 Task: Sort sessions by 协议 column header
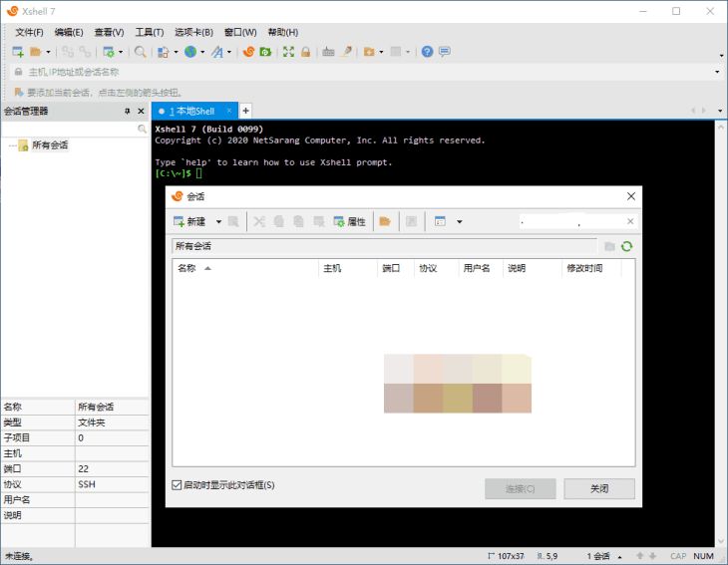tap(436, 268)
